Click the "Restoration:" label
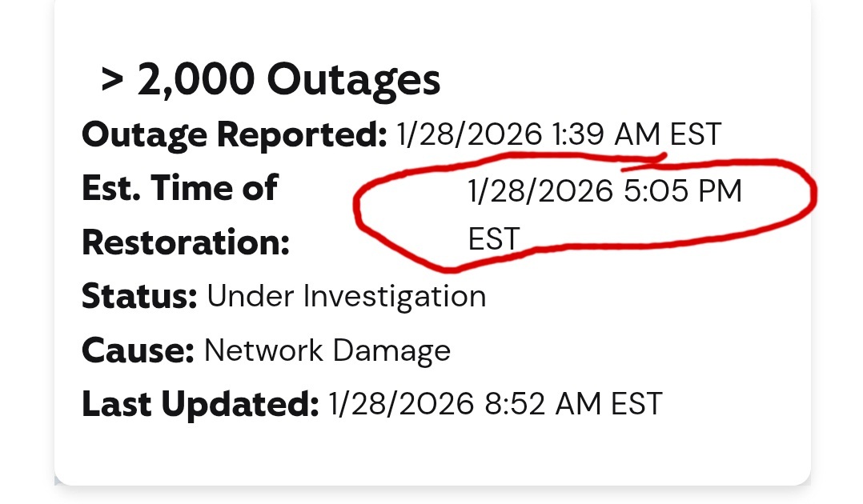 (x=185, y=242)
